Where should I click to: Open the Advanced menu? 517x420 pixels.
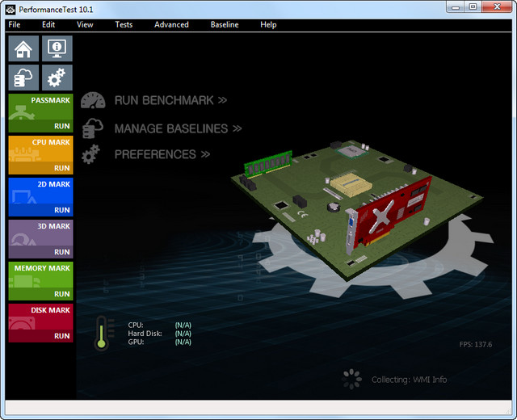(x=171, y=24)
